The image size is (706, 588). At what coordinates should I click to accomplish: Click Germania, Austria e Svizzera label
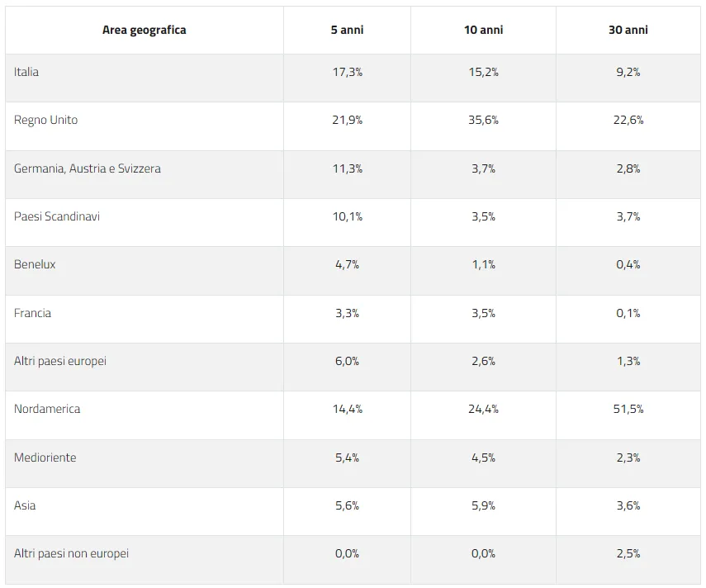tap(88, 168)
